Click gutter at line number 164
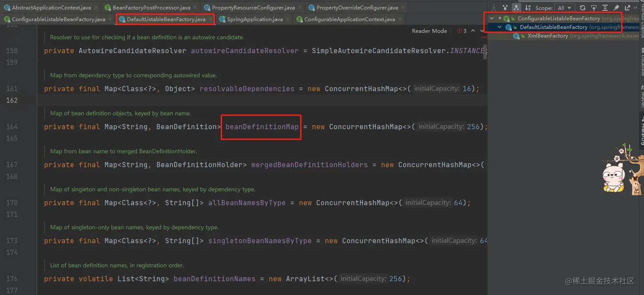Viewport: 644px width, 295px height. tap(12, 127)
